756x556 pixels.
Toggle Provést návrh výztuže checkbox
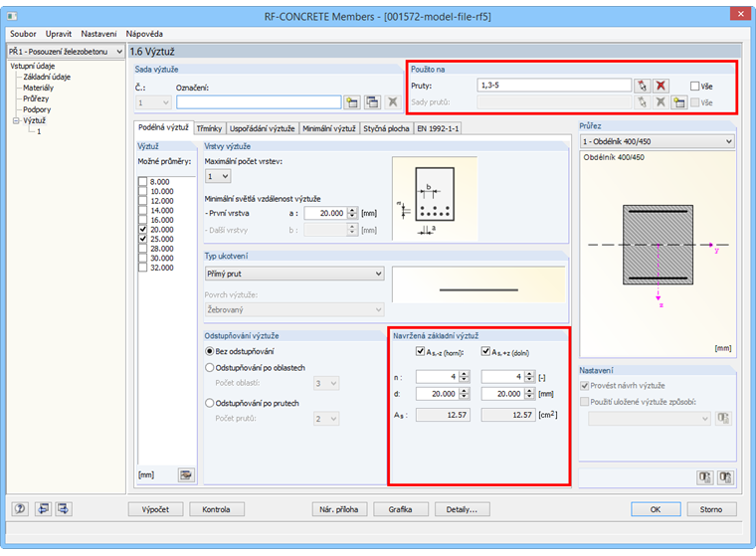coord(584,386)
